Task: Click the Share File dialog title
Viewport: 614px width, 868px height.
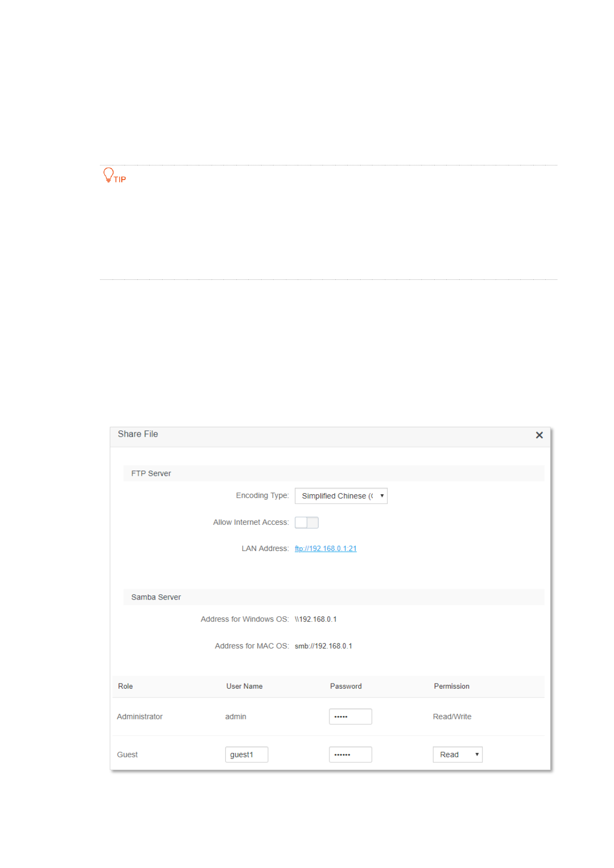Action: click(138, 434)
